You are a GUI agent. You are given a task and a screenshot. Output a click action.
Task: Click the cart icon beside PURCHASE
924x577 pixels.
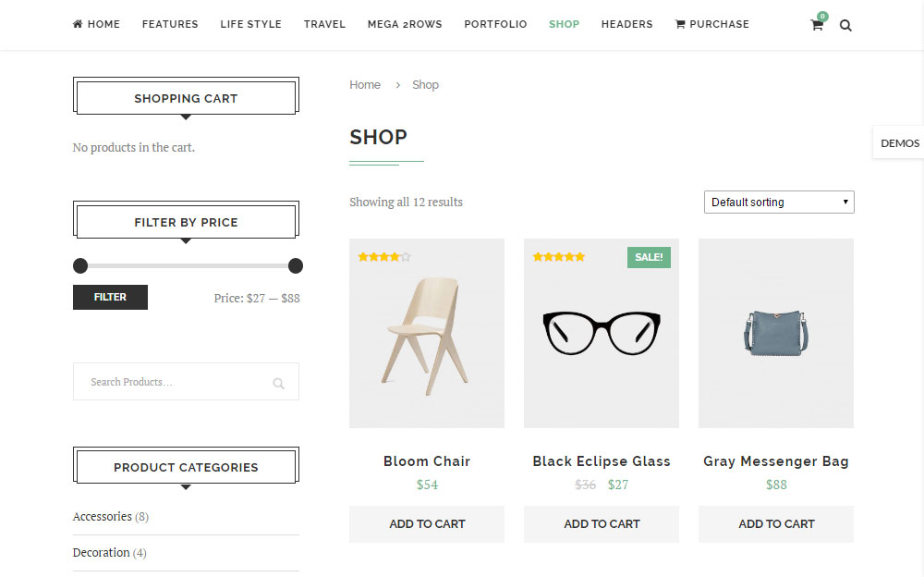(x=679, y=23)
